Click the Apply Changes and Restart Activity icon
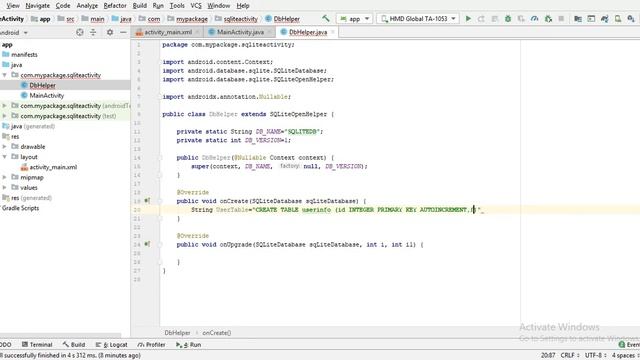This screenshot has height=360, width=640. click(x=481, y=19)
